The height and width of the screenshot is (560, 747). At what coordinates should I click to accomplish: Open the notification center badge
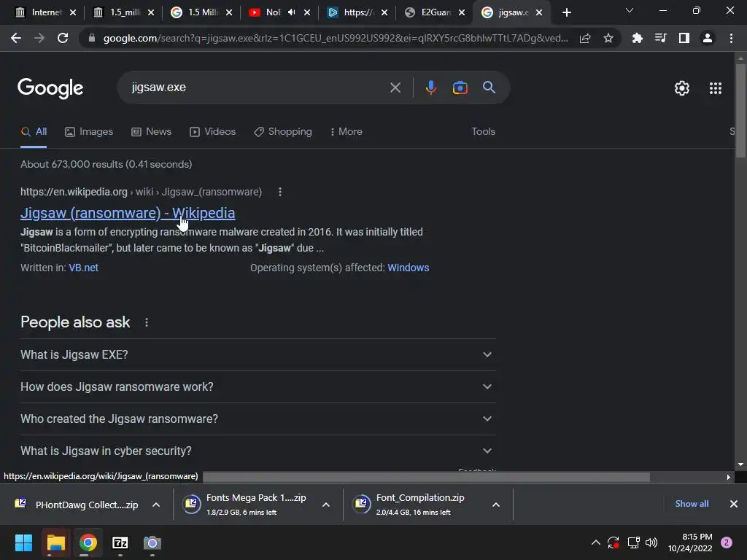[x=727, y=542]
